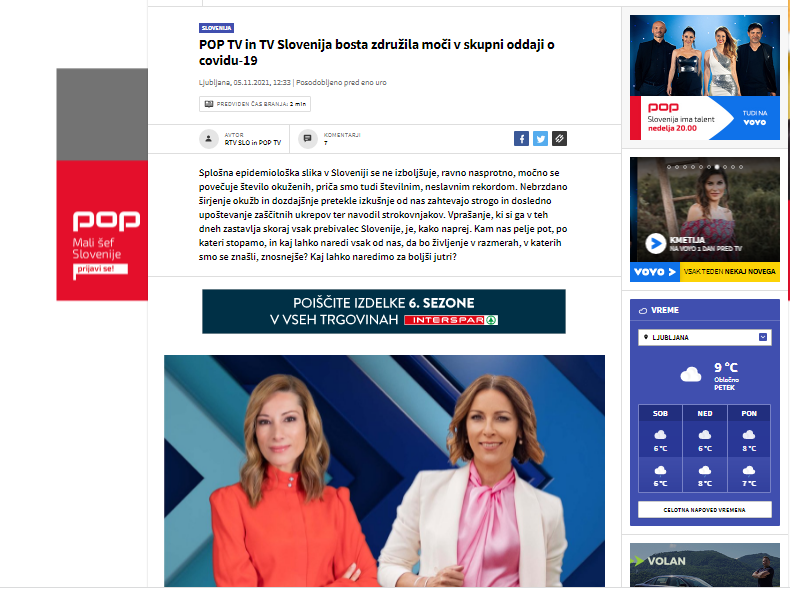Click the reading time book icon
This screenshot has width=790, height=606.
[x=209, y=104]
